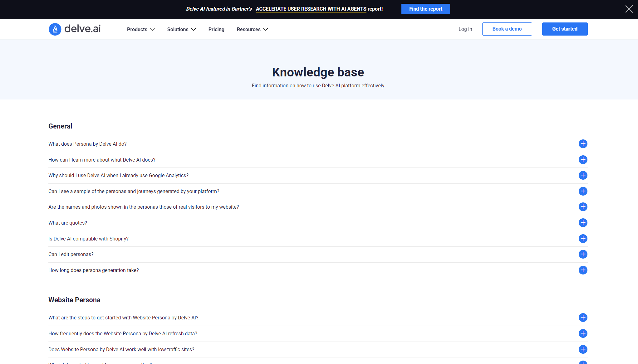Click the delve.ai logo icon
The width and height of the screenshot is (638, 364).
click(55, 29)
